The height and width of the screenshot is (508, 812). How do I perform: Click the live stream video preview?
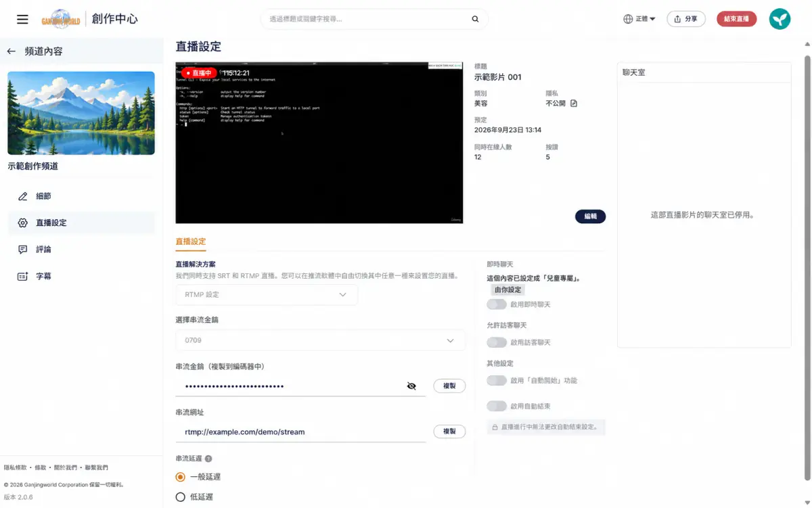(319, 143)
